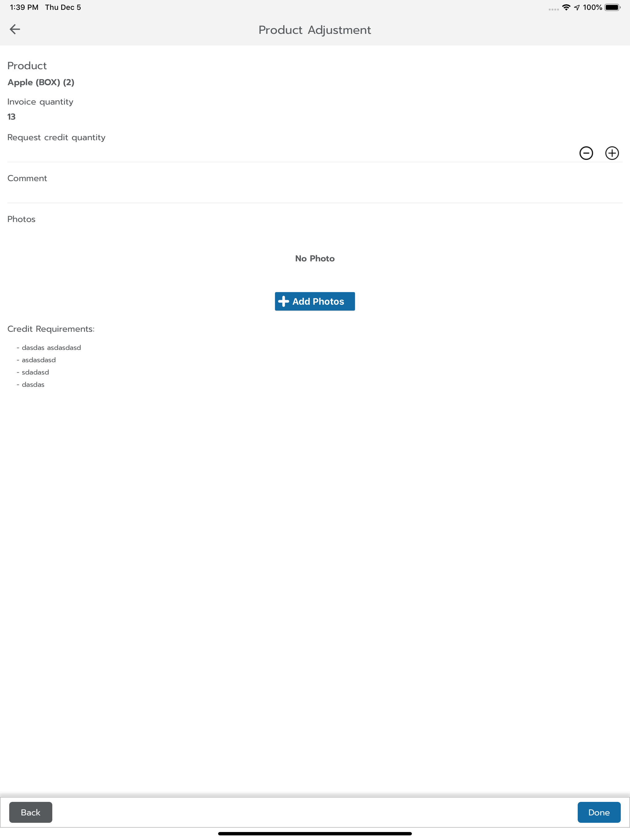630x840 pixels.
Task: Click the Add Photos button
Action: 315,301
